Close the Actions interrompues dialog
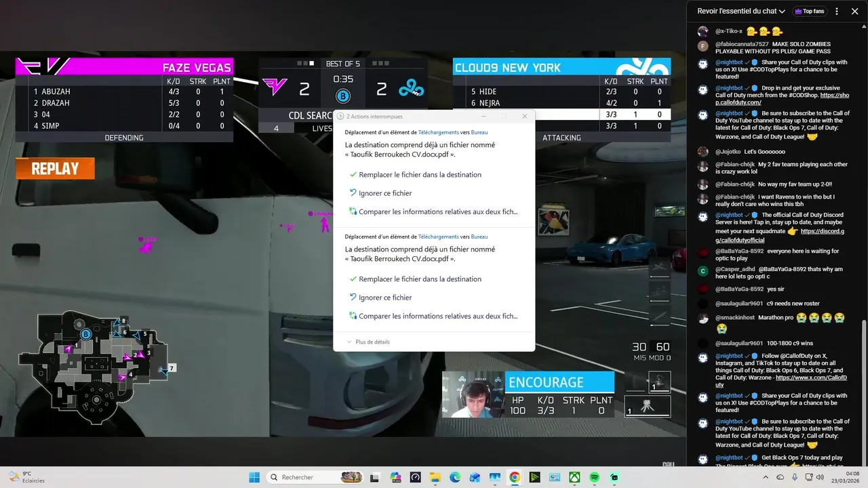Viewport: 868px width, 488px height. click(524, 117)
